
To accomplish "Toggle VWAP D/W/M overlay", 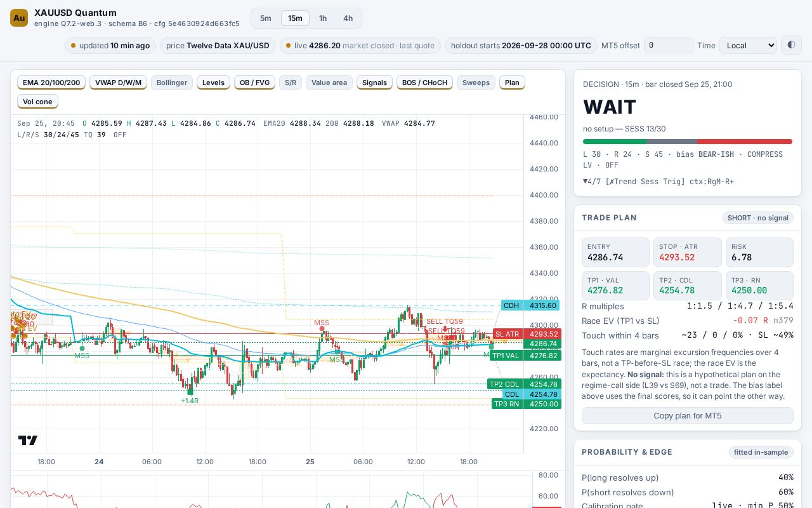I will click(x=118, y=83).
